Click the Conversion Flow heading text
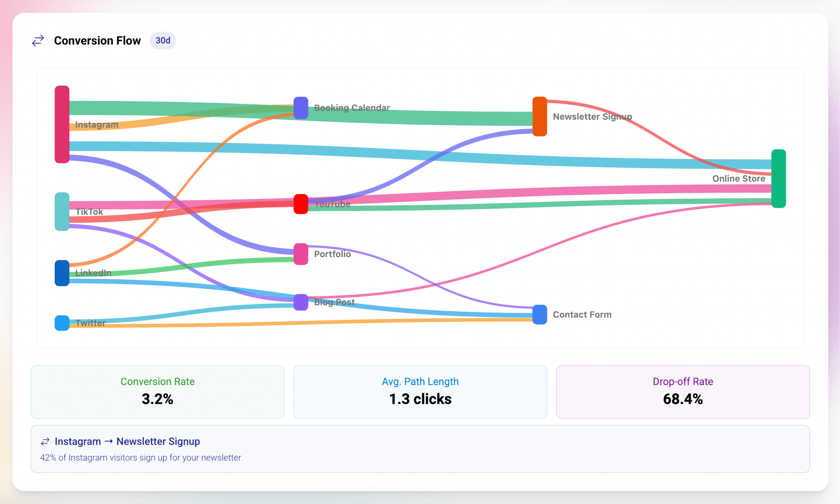This screenshot has width=840, height=504. coord(97,41)
